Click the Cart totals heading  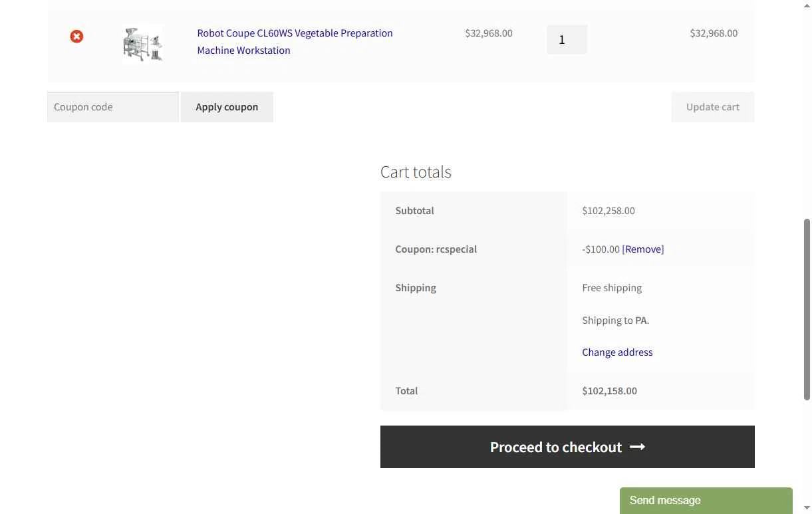[416, 172]
